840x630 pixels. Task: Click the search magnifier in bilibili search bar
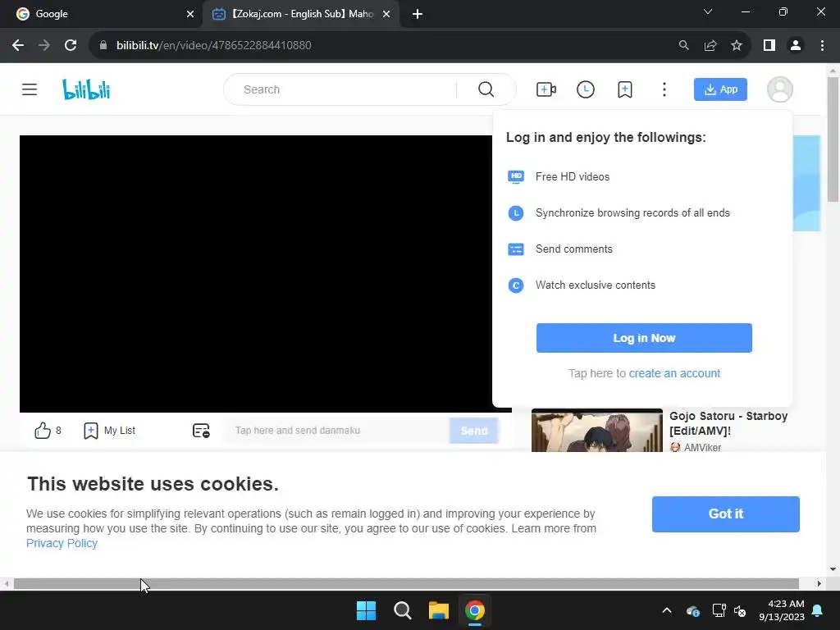tap(486, 89)
